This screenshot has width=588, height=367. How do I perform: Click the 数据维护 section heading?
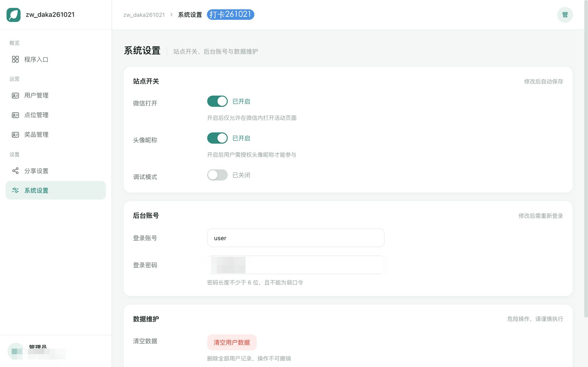tap(146, 319)
